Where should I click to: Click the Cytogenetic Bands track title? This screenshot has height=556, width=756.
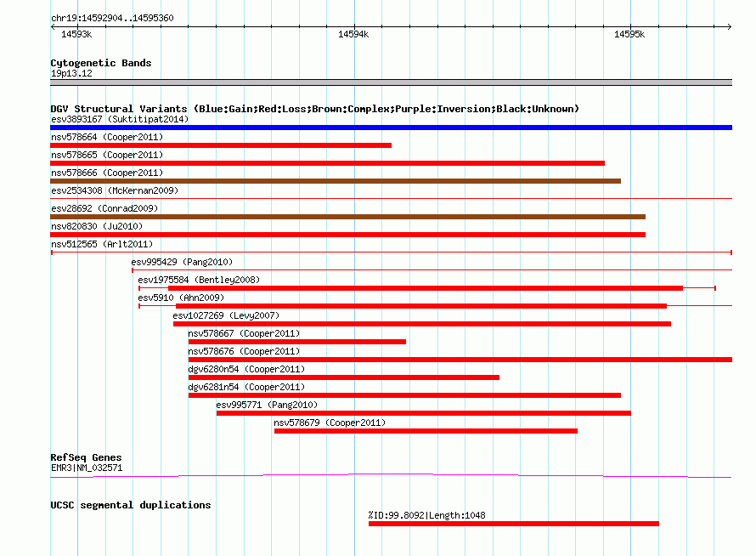[x=101, y=63]
